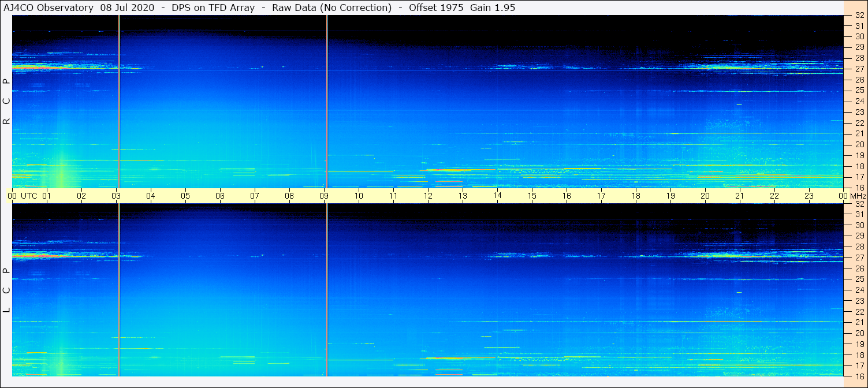Click the RCP vertical panel label
The image size is (868, 388).
[x=7, y=102]
